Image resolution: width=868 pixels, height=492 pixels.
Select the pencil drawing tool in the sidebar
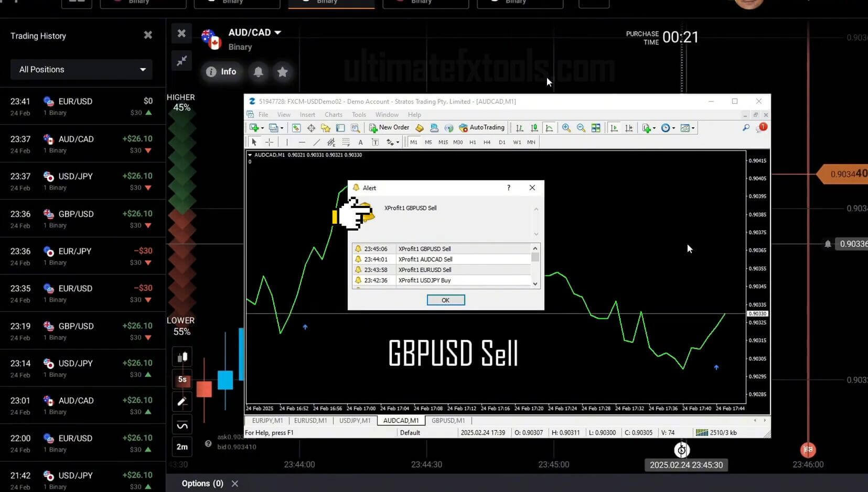182,401
